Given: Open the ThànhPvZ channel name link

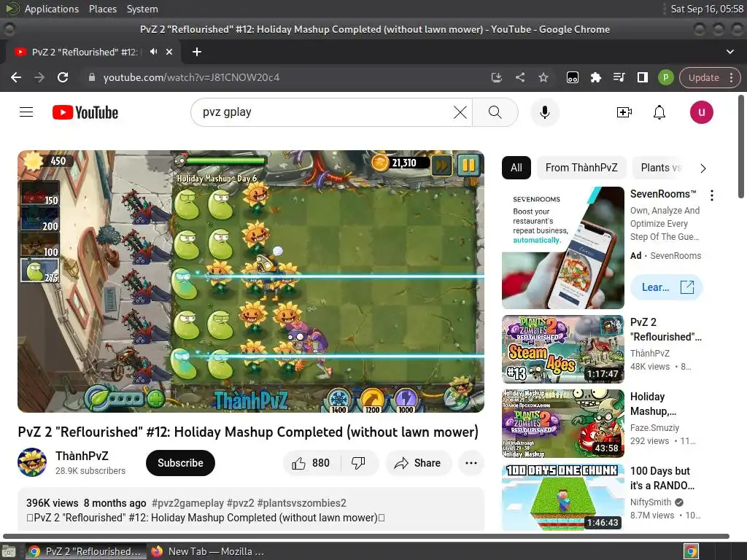Looking at the screenshot, I should tap(82, 456).
